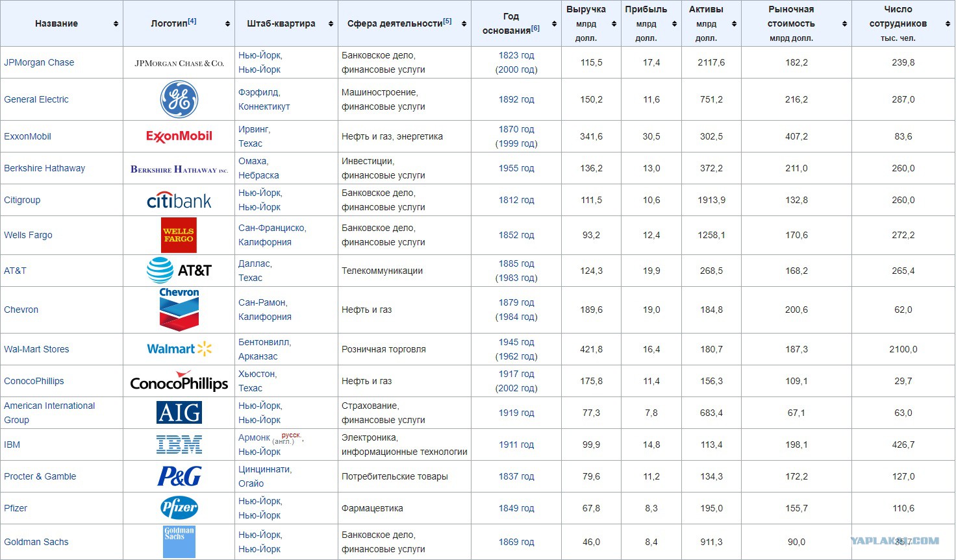Viewport: 956px width, 560px height.
Task: Follow the 1955 год year link
Action: [516, 168]
